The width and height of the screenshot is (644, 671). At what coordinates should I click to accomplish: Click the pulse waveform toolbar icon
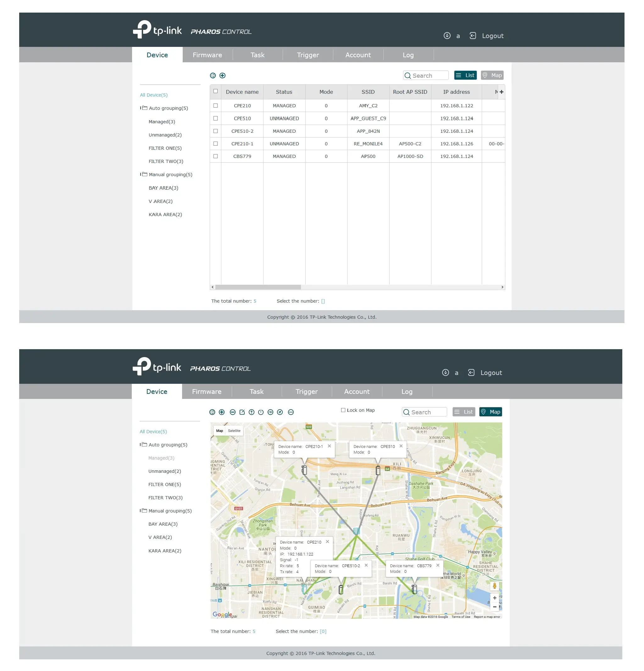click(x=270, y=412)
